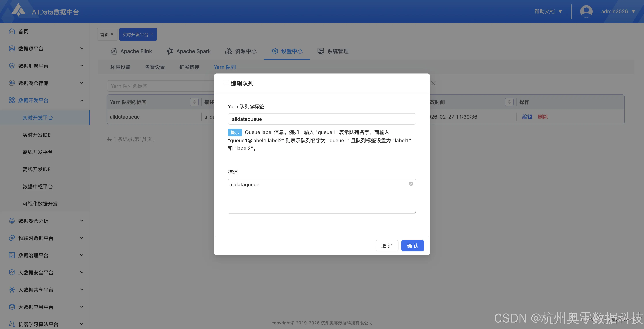Click the menu icon beside 编辑队列 title
The height and width of the screenshot is (329, 644).
tap(226, 83)
